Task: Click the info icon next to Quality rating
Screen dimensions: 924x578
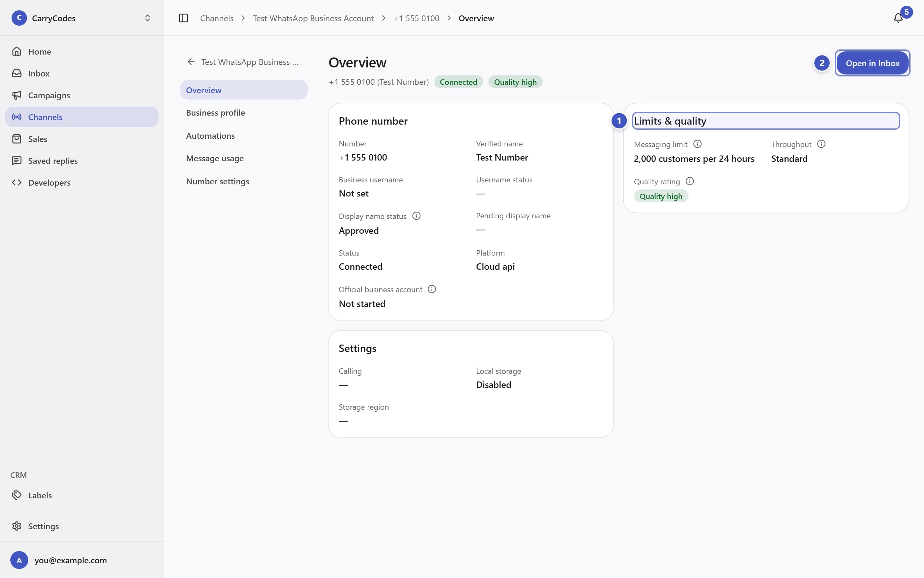Action: tap(689, 181)
